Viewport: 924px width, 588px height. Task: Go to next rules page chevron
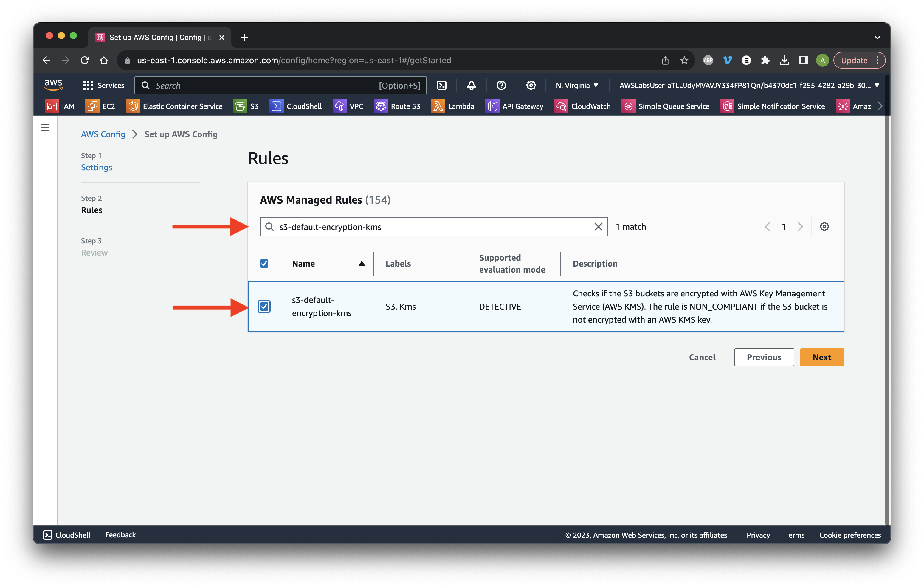click(x=800, y=227)
